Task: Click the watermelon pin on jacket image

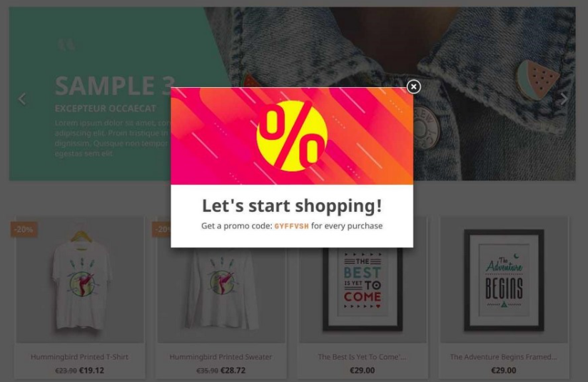Action: click(537, 80)
